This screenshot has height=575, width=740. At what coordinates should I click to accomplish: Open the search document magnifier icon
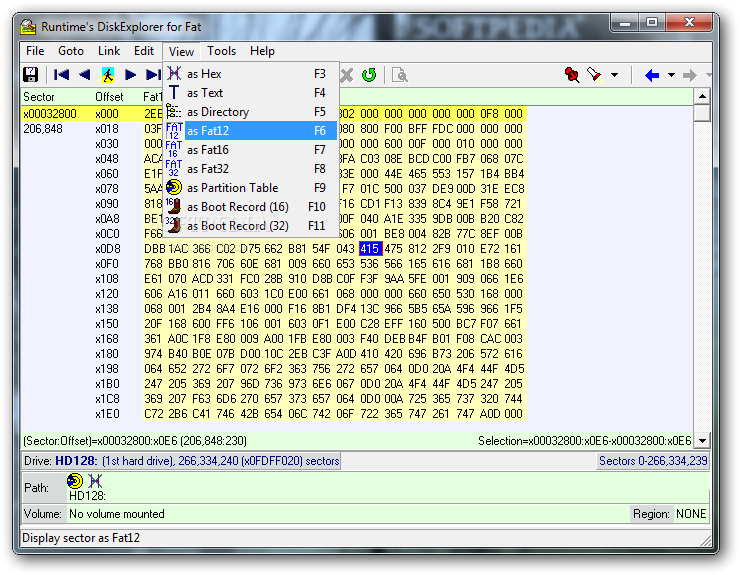[400, 75]
